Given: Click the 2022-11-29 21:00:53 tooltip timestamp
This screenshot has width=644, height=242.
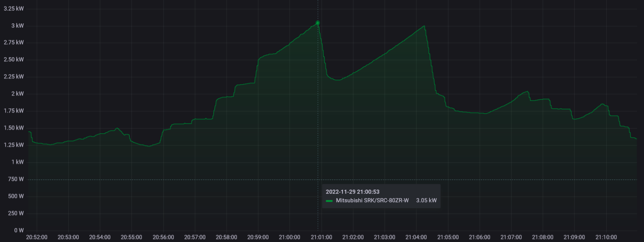Looking at the screenshot, I should (x=353, y=192).
